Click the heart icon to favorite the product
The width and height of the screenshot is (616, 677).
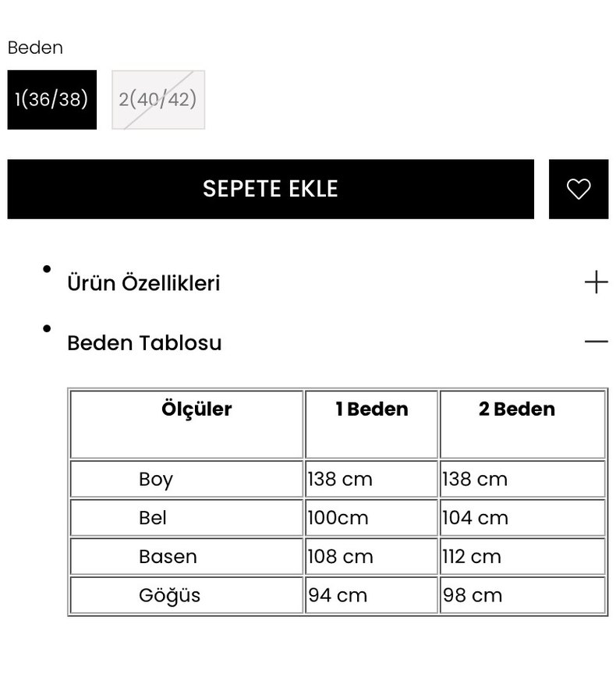(x=578, y=189)
